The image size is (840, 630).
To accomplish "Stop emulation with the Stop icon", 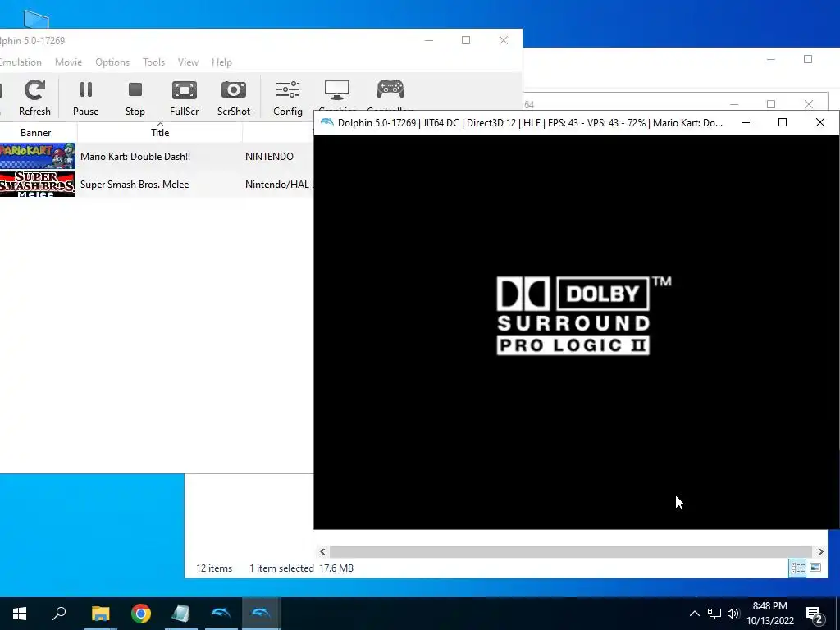I will coord(135,98).
